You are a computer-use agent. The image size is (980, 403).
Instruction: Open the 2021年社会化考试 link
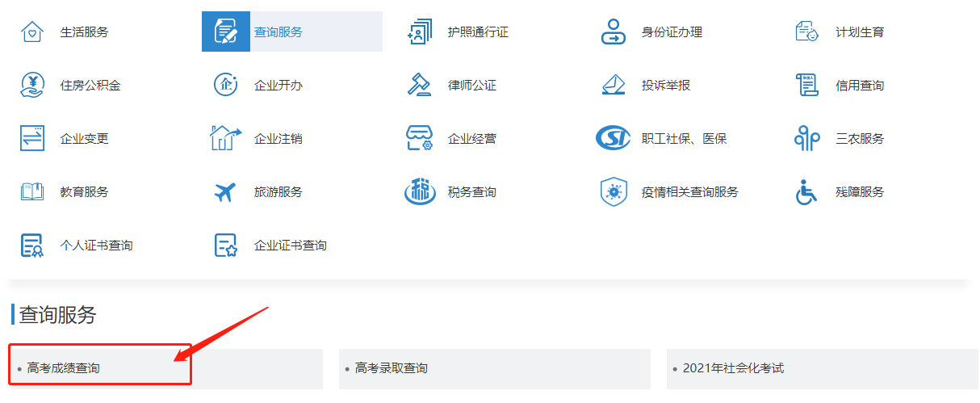tap(732, 368)
